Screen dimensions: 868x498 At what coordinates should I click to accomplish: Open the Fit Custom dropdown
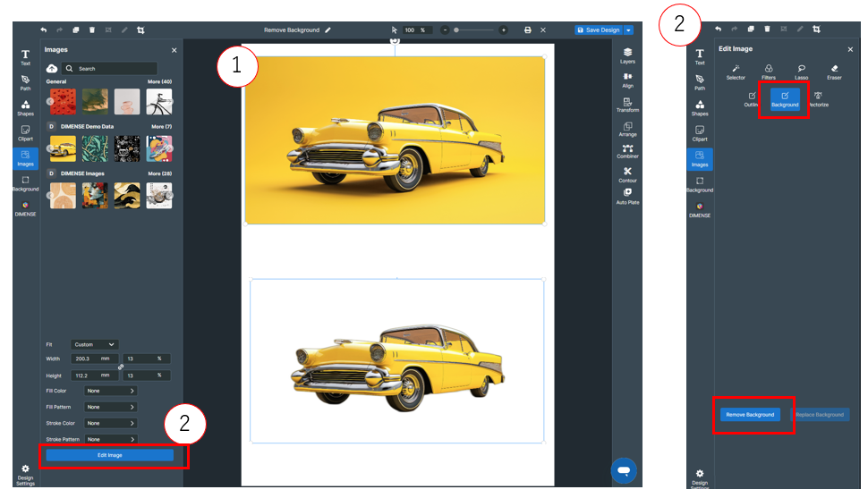point(95,344)
